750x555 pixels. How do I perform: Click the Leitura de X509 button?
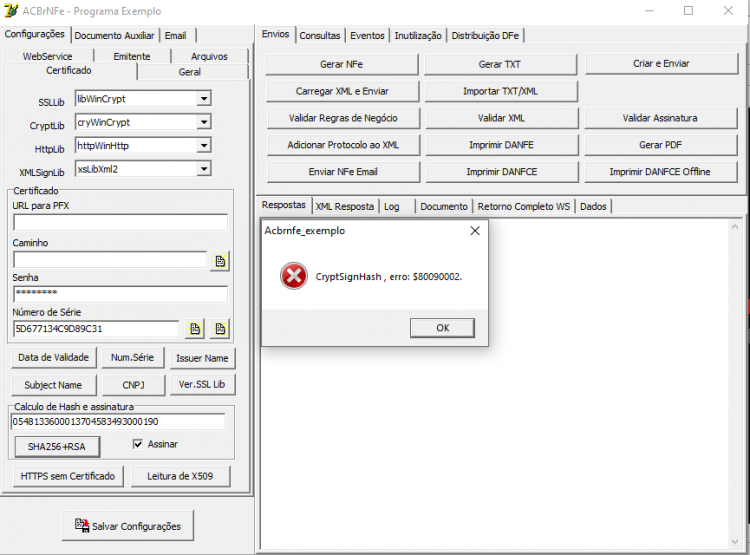click(x=180, y=476)
